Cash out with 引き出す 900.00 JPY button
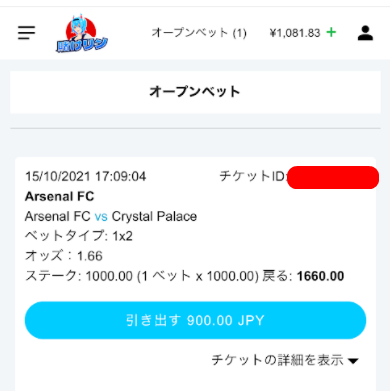The width and height of the screenshot is (390, 391). (x=195, y=320)
